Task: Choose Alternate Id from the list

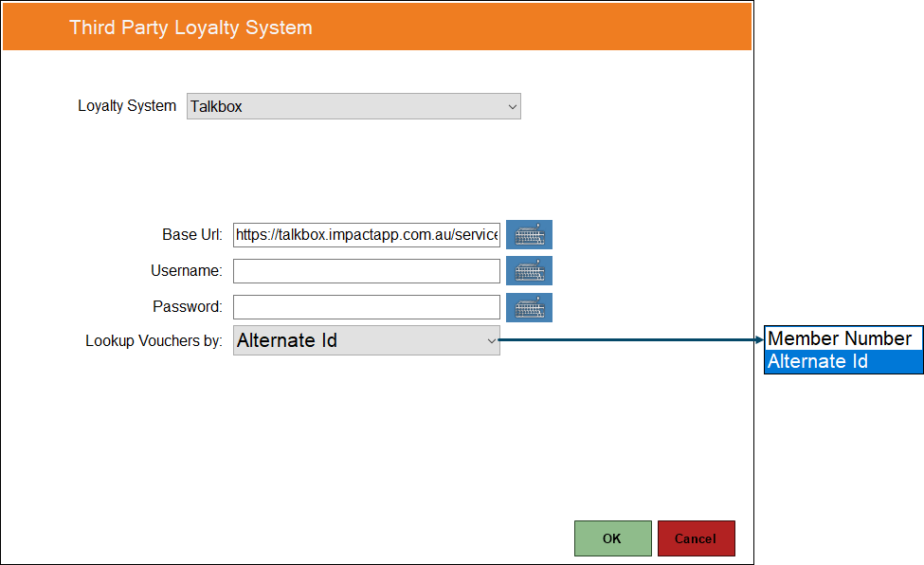Action: 842,361
